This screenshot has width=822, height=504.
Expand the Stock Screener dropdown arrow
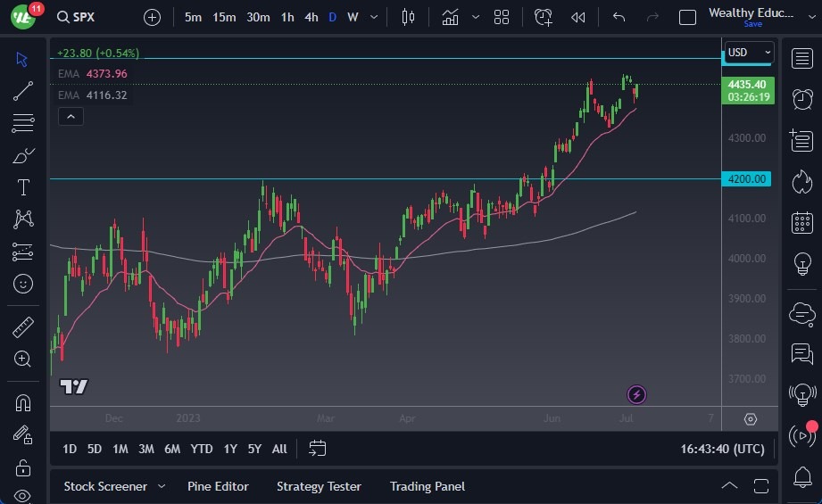[162, 486]
